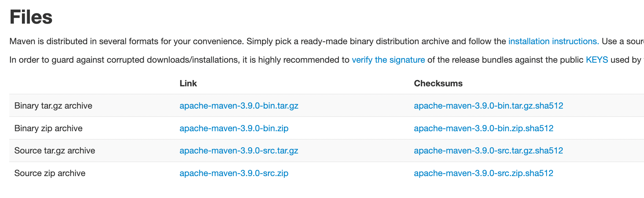Screen dimensions: 644x198
Task: Open the bin.zip.sha512 checksum link
Action: pyautogui.click(x=484, y=128)
